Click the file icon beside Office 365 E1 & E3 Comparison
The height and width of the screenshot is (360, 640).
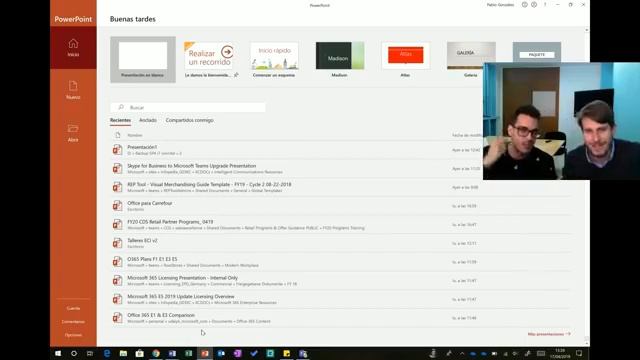118,318
